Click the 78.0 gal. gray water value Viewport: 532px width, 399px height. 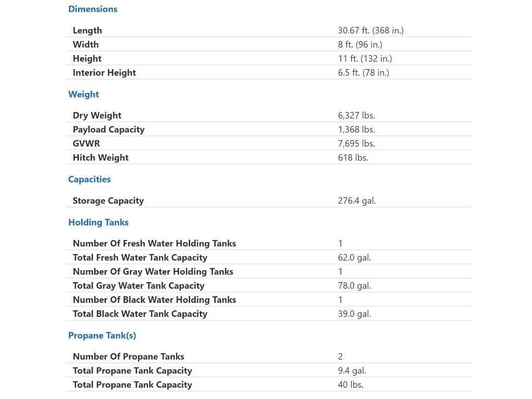coord(354,286)
